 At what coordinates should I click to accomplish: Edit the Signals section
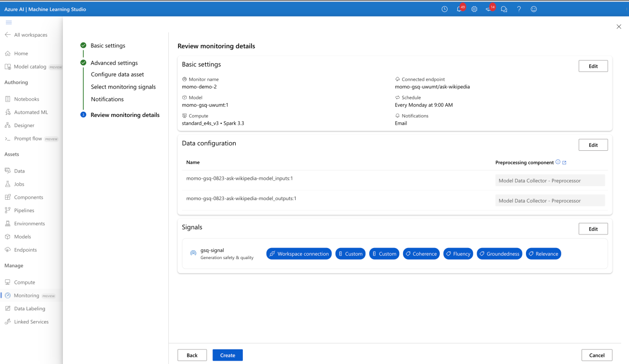(593, 229)
